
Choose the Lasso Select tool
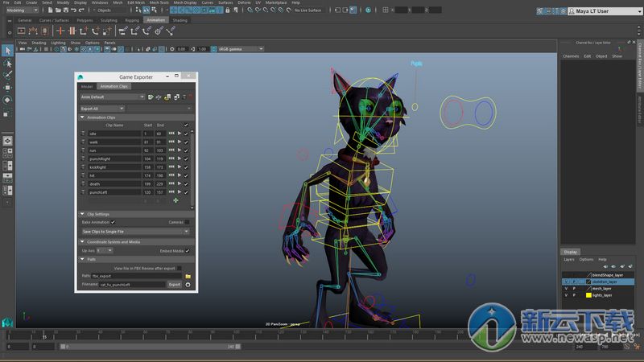pos(7,64)
